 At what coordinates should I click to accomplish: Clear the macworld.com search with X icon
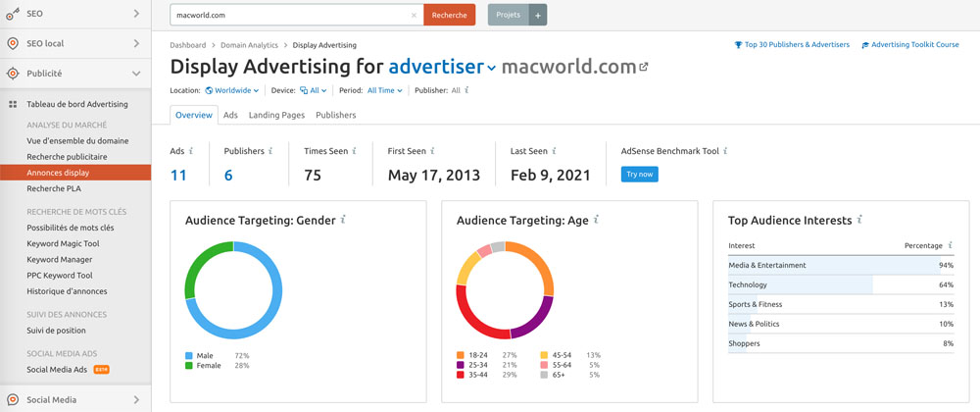[x=414, y=15]
